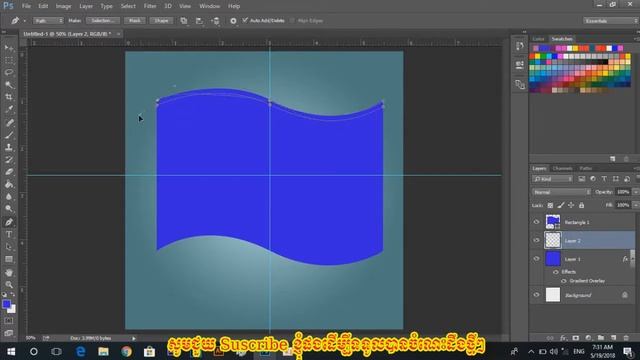Image resolution: width=640 pixels, height=360 pixels.
Task: Select the Hand tool
Action: (9, 273)
